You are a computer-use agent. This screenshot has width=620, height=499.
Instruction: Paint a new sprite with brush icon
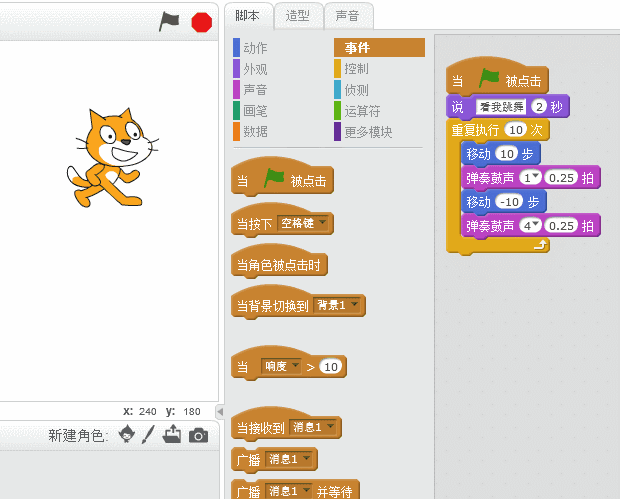[148, 435]
